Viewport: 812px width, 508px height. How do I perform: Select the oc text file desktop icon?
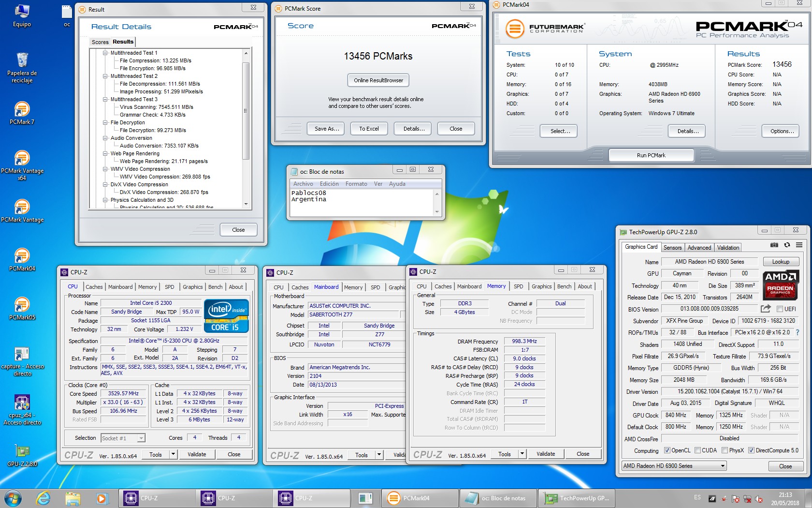(67, 15)
